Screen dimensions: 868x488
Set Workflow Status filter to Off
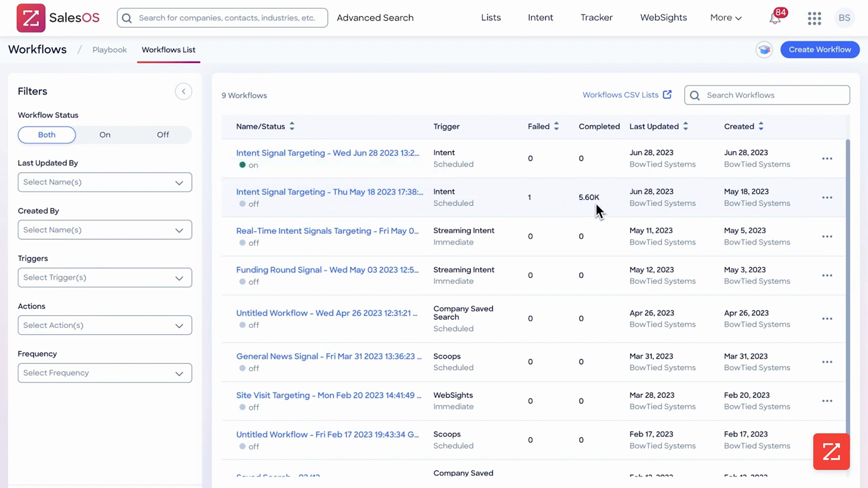163,135
